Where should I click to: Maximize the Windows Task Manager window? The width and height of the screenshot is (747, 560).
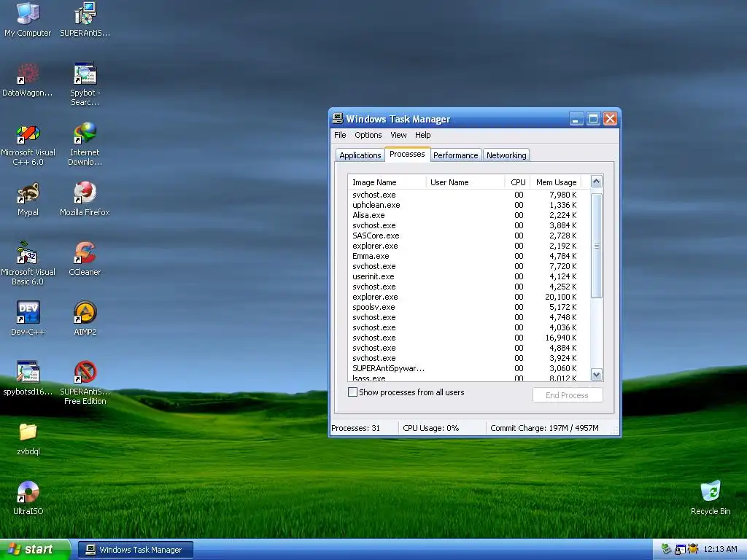593,119
